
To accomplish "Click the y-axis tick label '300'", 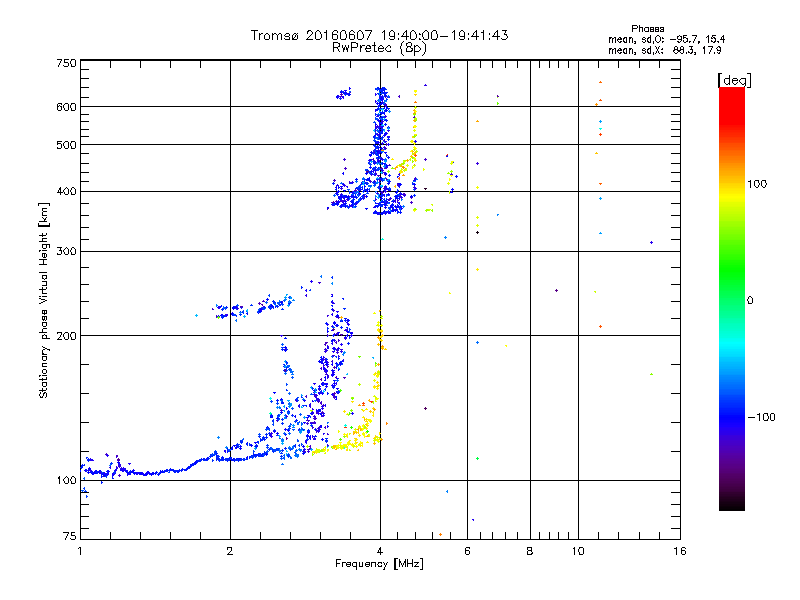I will (x=66, y=252).
